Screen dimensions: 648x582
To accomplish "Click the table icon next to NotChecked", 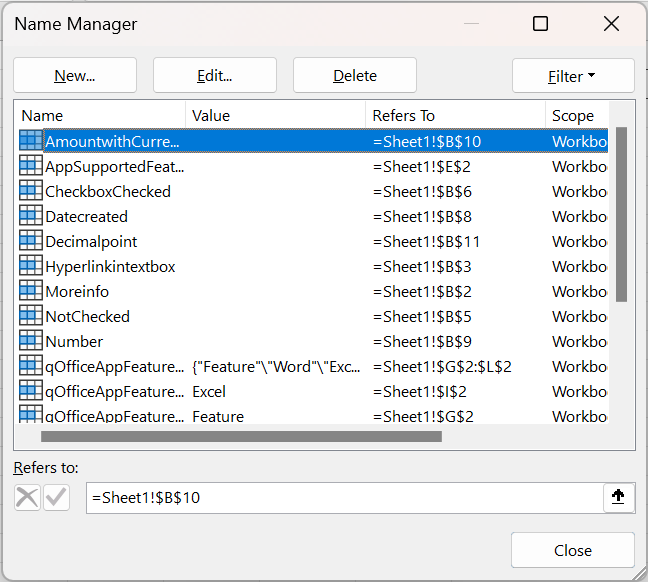I will point(31,315).
